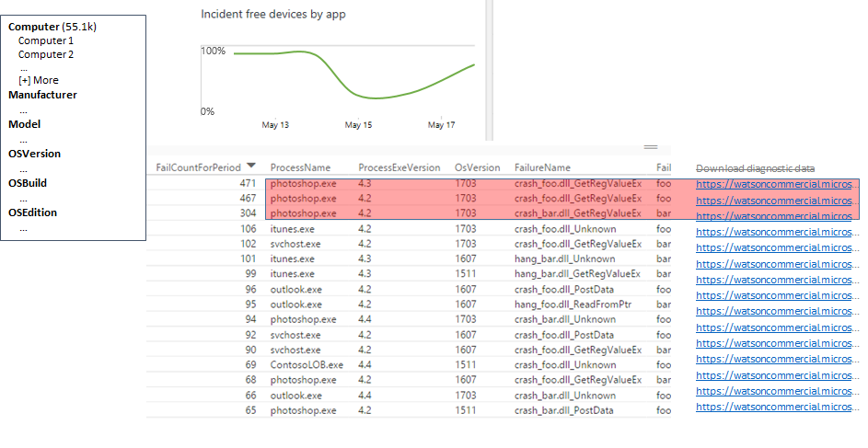Expand the Manufacturer filter section

(42, 95)
